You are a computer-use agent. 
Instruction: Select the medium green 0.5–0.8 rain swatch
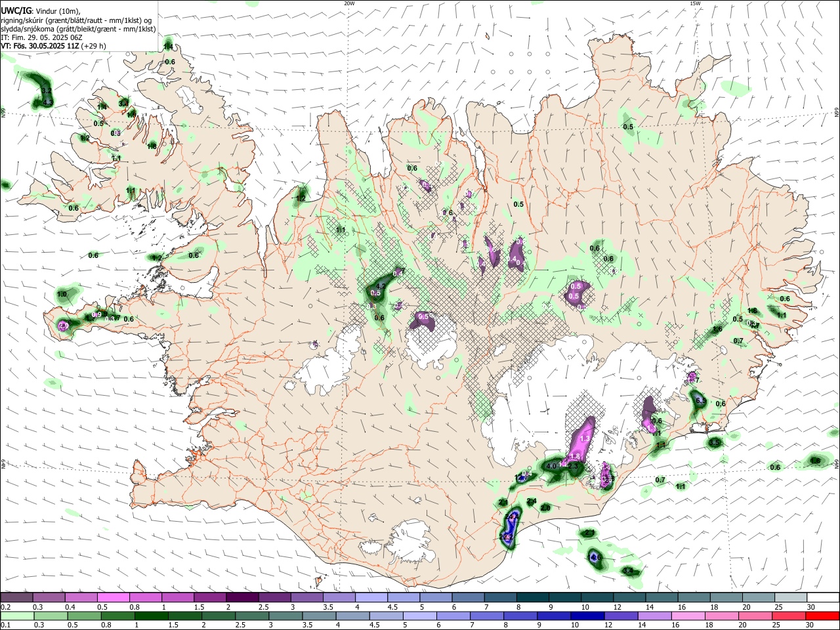(83, 617)
